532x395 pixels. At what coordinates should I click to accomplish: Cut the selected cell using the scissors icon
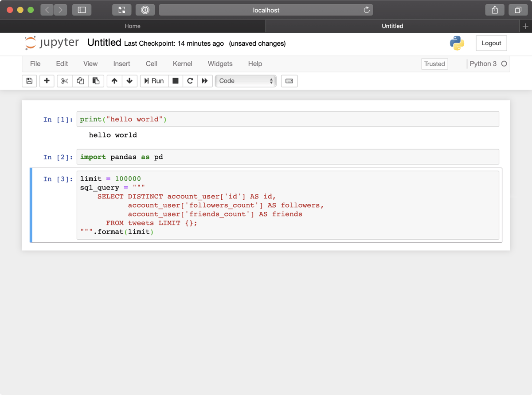point(64,81)
